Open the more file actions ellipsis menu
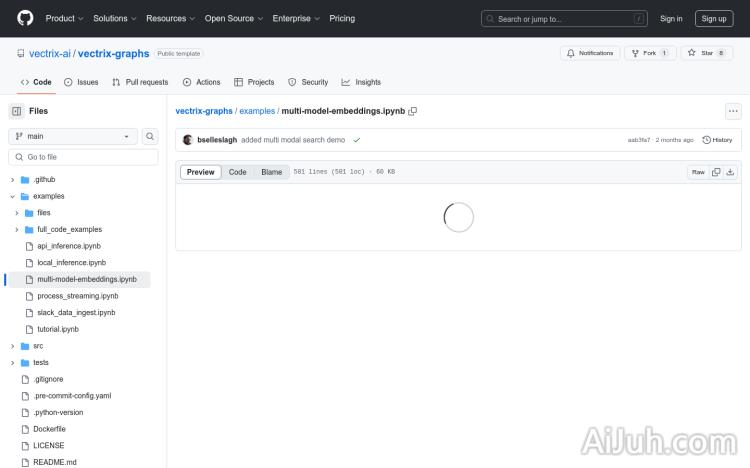This screenshot has height=468, width=750. [x=733, y=111]
